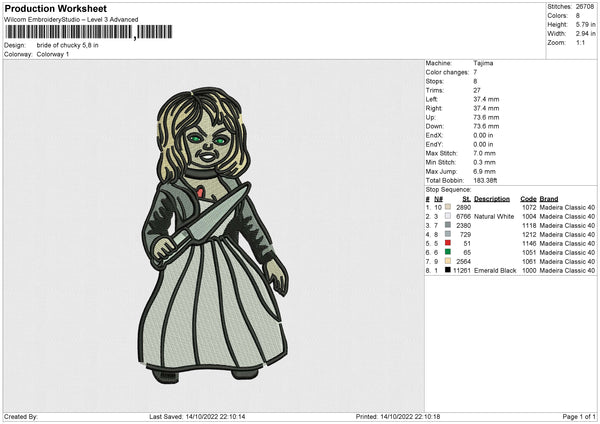Screen dimensions: 600x424
Task: Choose the Natural White thread swatch
Action: pyautogui.click(x=447, y=216)
